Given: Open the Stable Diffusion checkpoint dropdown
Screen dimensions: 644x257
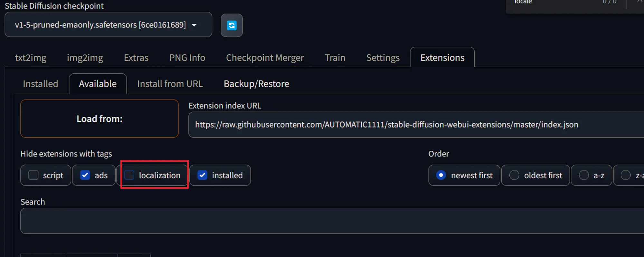Looking at the screenshot, I should 108,25.
